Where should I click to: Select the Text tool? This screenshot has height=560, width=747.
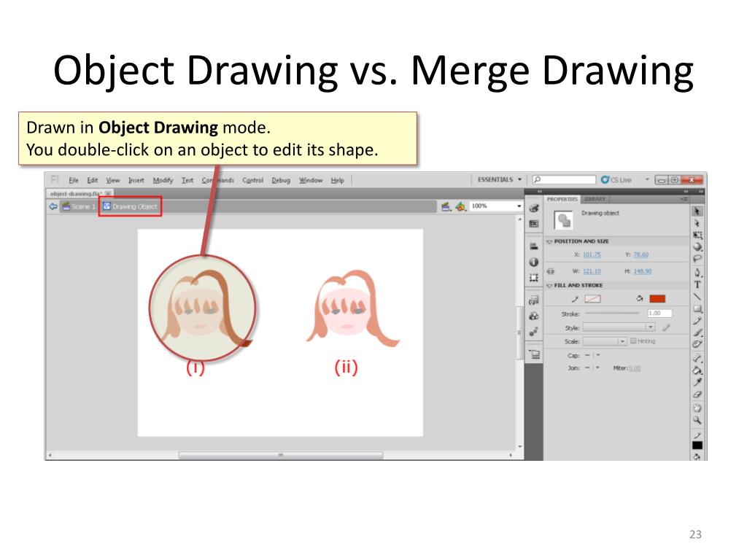[x=697, y=285]
